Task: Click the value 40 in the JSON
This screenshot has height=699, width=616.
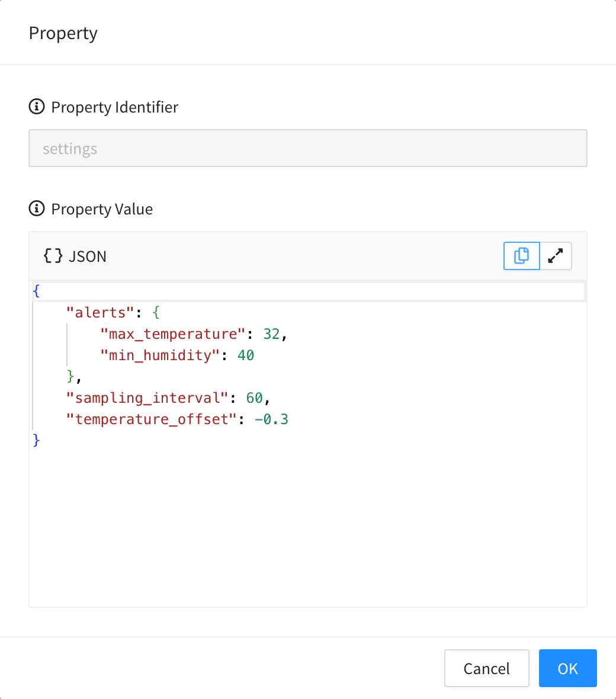Action: point(246,355)
